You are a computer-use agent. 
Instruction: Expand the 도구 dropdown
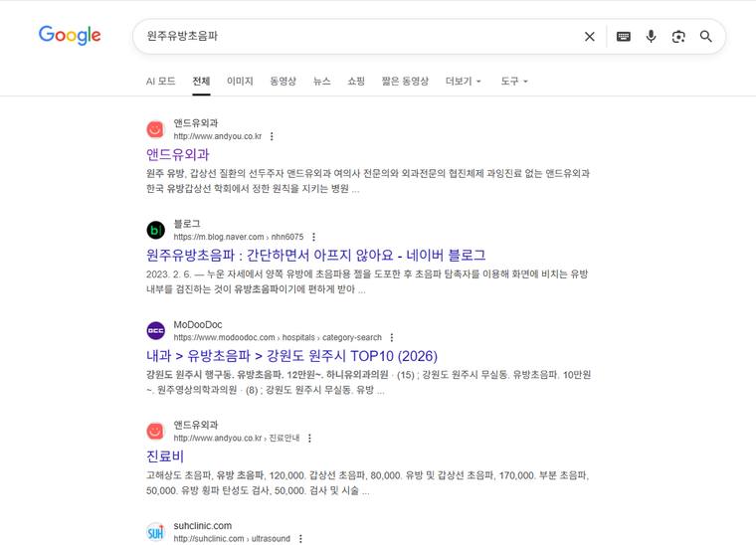pos(514,81)
